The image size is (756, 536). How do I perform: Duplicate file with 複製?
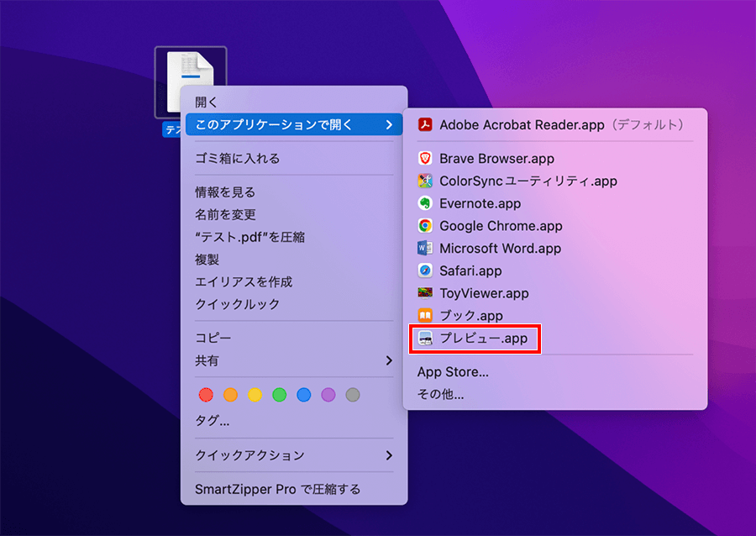(294, 260)
